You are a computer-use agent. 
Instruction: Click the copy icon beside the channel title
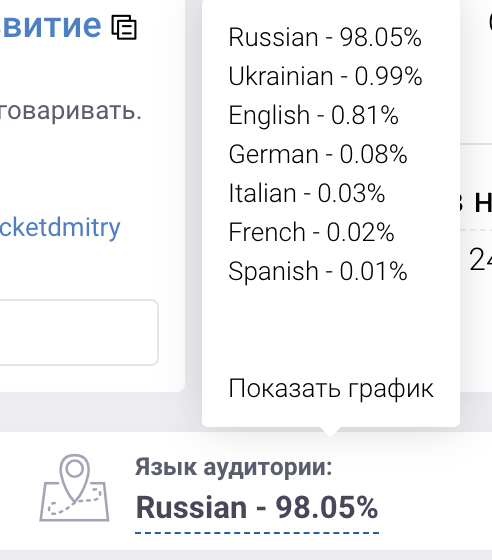click(x=124, y=27)
